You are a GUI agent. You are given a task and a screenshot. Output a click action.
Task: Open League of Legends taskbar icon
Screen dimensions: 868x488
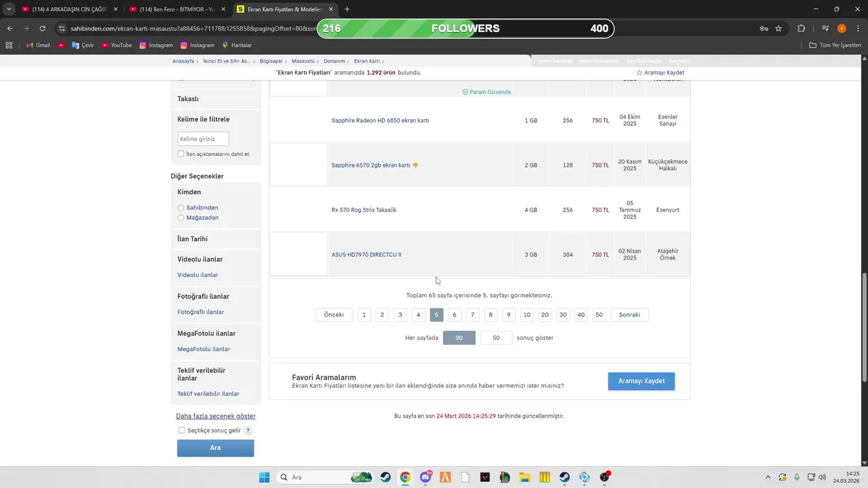505,477
